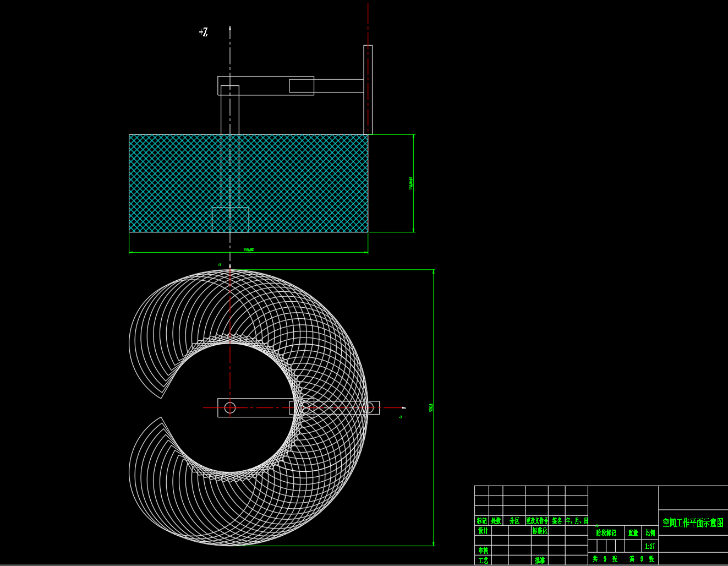Click the 工艺 row label
The height and width of the screenshot is (566, 728).
[483, 560]
